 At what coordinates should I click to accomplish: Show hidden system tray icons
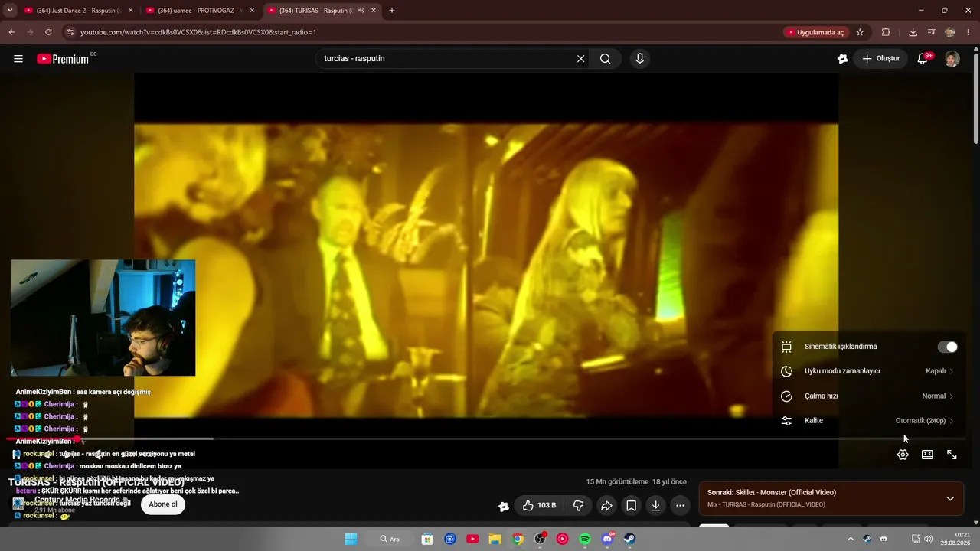pos(850,539)
